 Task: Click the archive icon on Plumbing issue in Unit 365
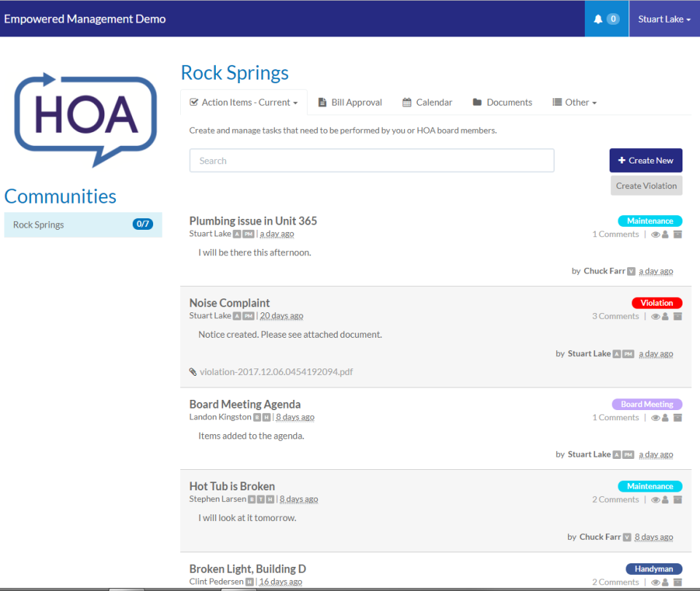click(x=677, y=234)
